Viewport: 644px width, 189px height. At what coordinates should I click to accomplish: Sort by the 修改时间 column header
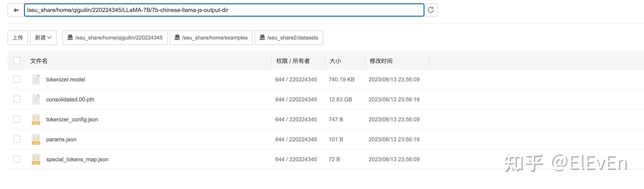pos(381,61)
